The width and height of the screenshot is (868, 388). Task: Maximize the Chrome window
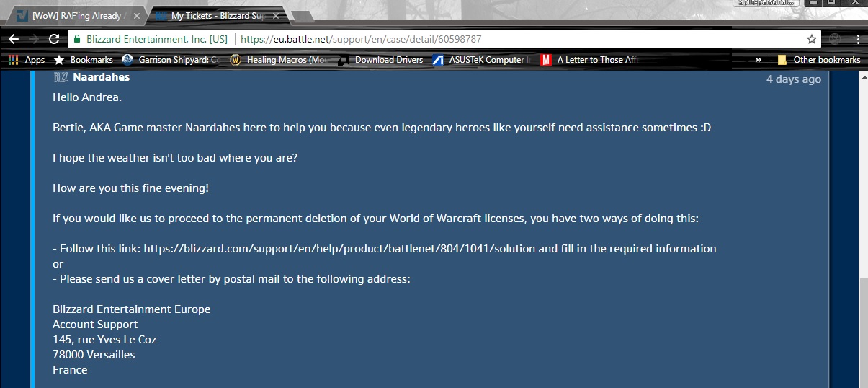pos(831,3)
